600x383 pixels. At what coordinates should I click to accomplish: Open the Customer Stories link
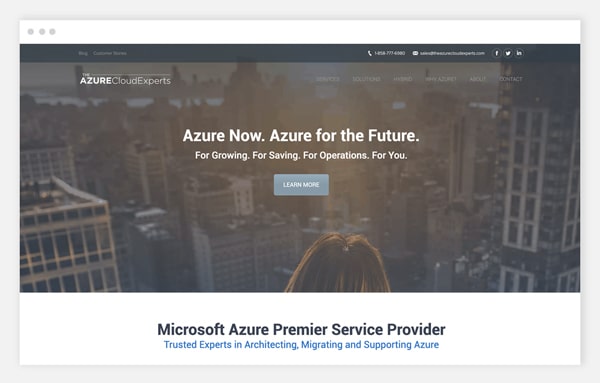click(x=110, y=53)
